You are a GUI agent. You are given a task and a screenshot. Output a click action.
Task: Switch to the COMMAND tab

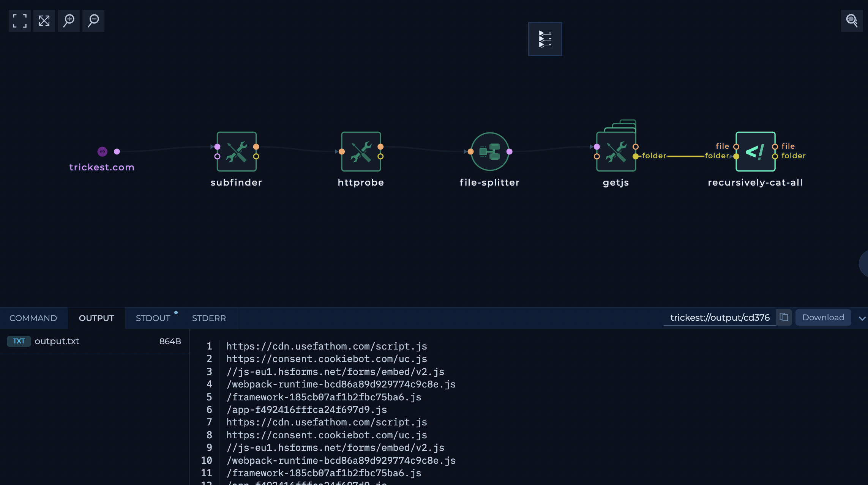(x=33, y=318)
